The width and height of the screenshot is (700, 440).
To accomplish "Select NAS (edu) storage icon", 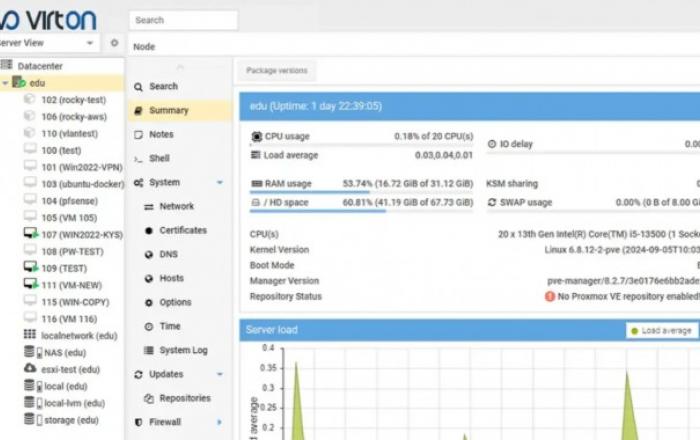I will [x=33, y=352].
